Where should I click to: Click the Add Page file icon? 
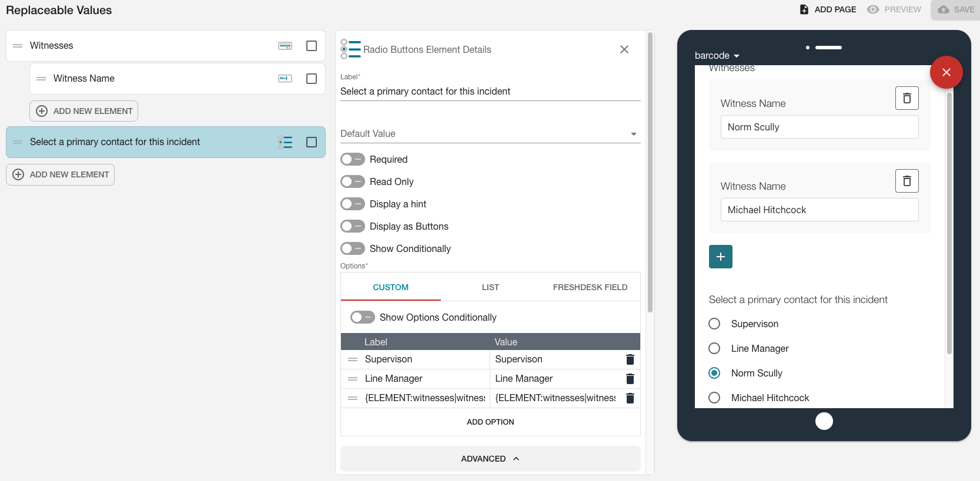point(804,9)
